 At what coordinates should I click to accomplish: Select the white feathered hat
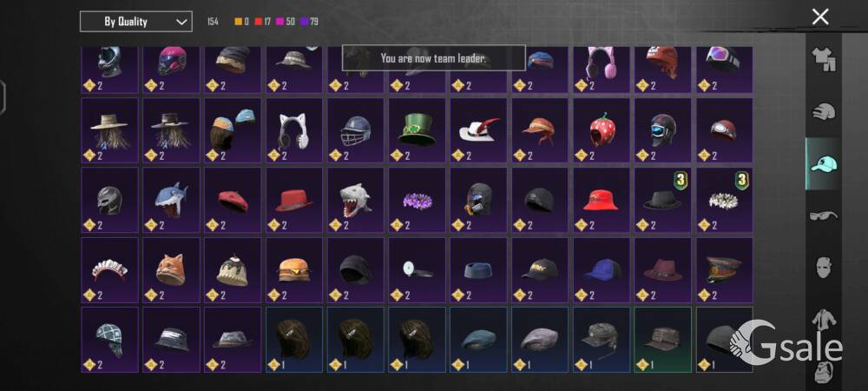click(478, 130)
